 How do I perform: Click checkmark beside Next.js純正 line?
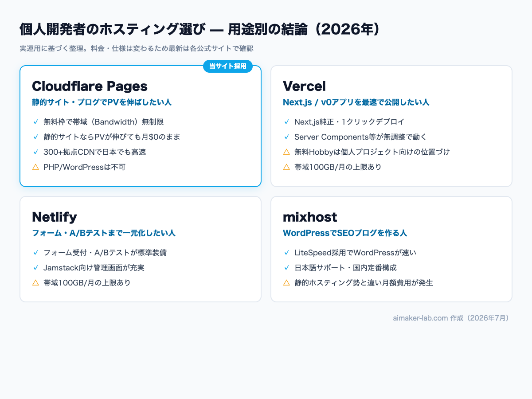pyautogui.click(x=286, y=121)
